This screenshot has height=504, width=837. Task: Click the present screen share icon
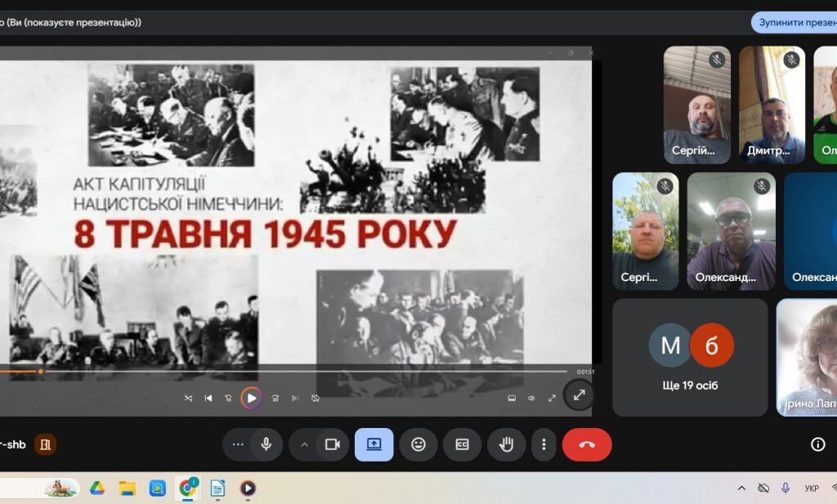click(374, 444)
